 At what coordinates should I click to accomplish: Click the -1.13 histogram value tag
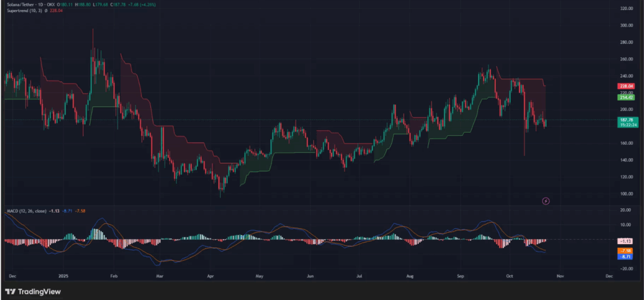point(626,241)
